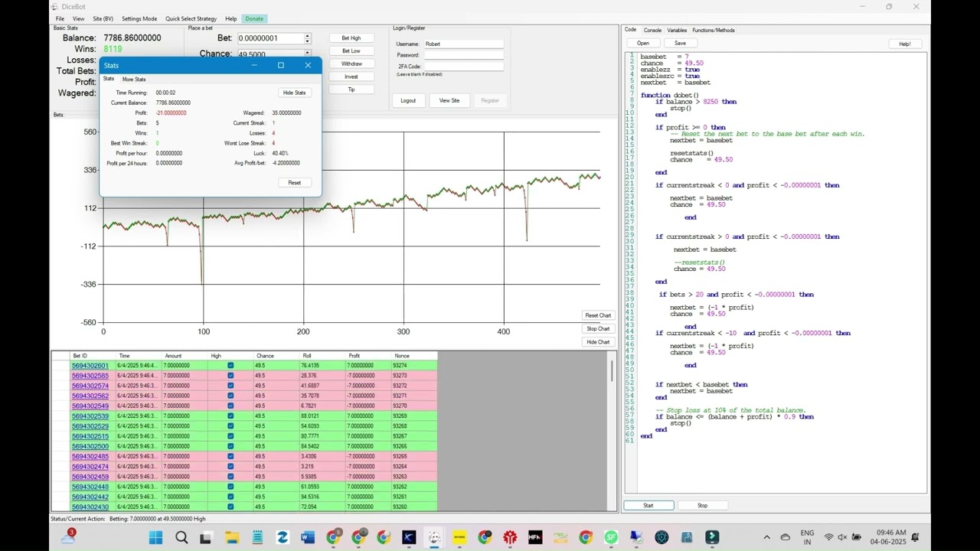Open the File menu

pos(60,18)
